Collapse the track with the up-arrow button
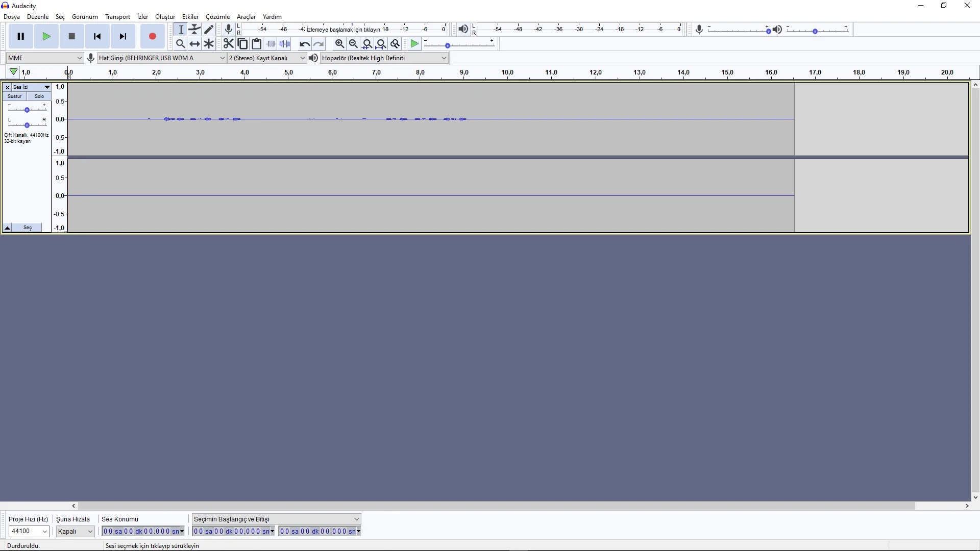The height and width of the screenshot is (551, 980). [x=8, y=228]
